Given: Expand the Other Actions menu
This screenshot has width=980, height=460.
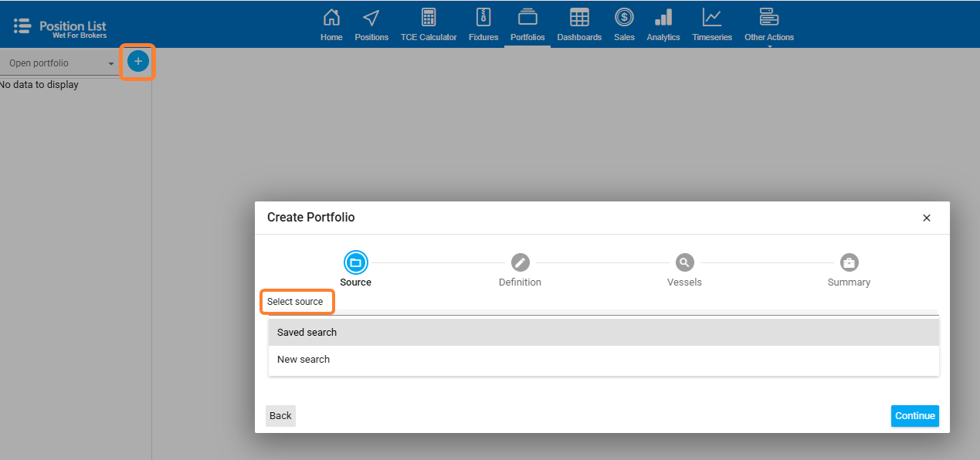Looking at the screenshot, I should pos(768,24).
